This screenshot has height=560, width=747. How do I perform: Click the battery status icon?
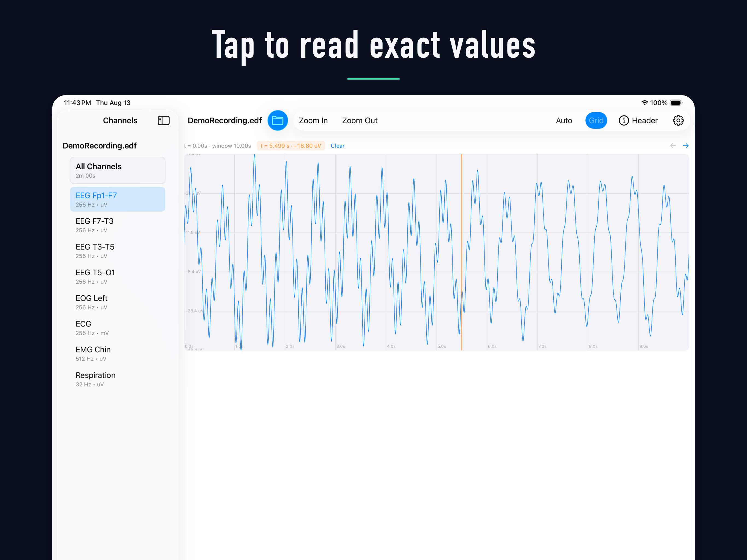coord(676,103)
